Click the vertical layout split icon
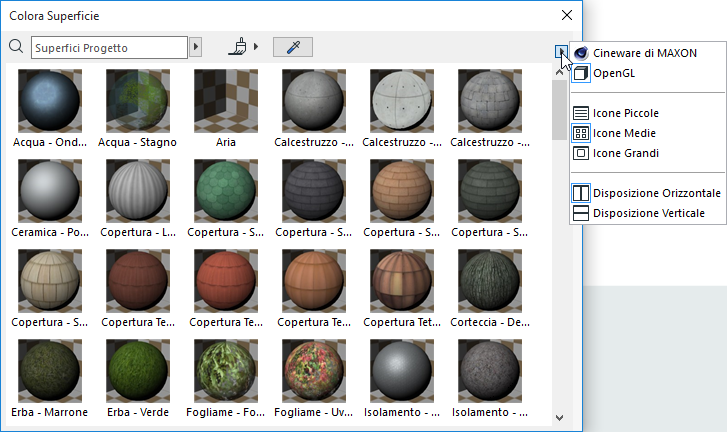Viewport: 727px width, 432px height. click(581, 213)
